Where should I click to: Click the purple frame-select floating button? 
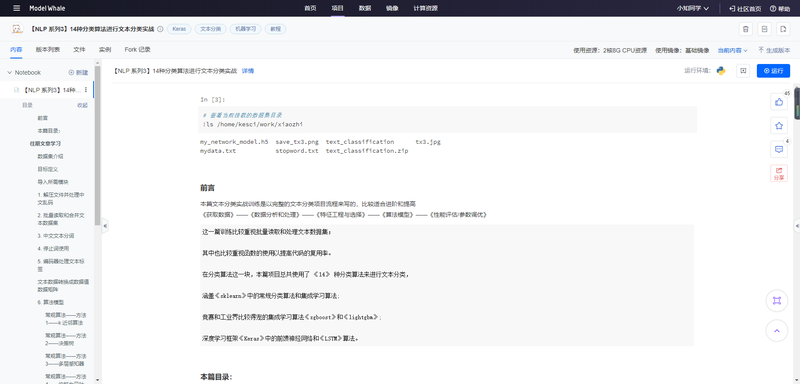[777, 301]
